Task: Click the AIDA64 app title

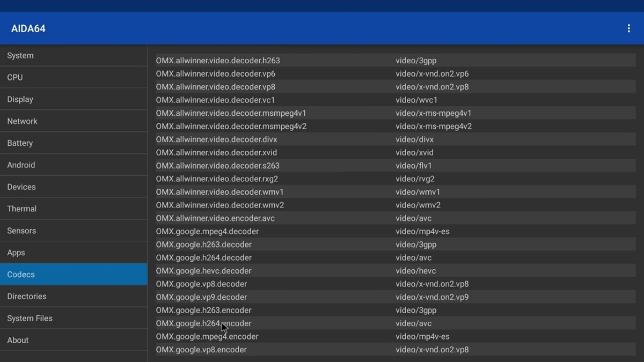Action: point(28,28)
